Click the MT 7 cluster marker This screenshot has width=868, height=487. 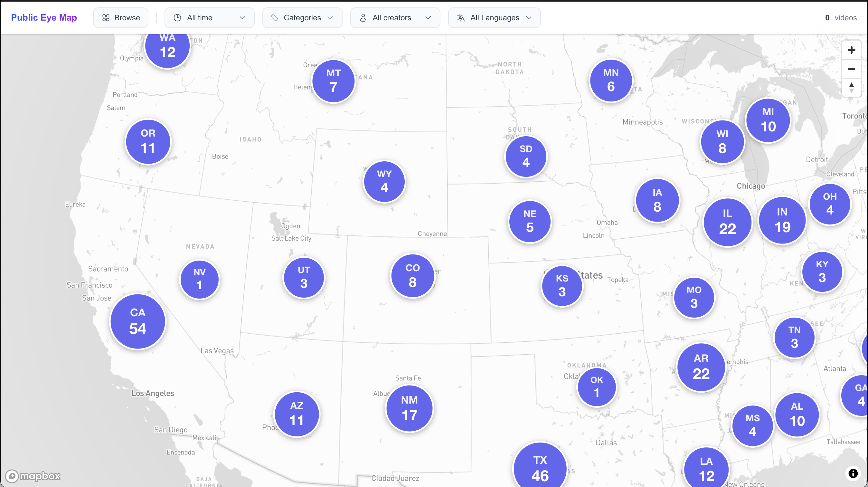(333, 81)
